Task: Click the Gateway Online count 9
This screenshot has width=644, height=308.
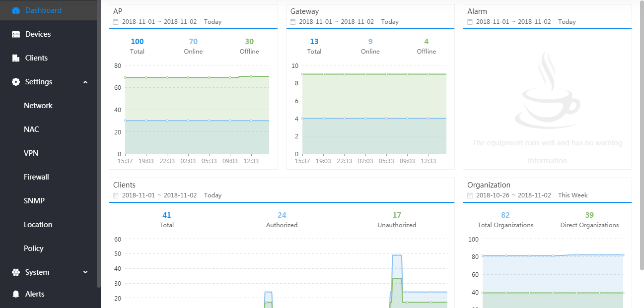Action: point(370,42)
